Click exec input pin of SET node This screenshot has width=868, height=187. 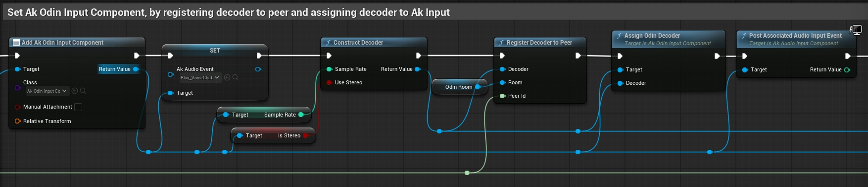coord(170,56)
